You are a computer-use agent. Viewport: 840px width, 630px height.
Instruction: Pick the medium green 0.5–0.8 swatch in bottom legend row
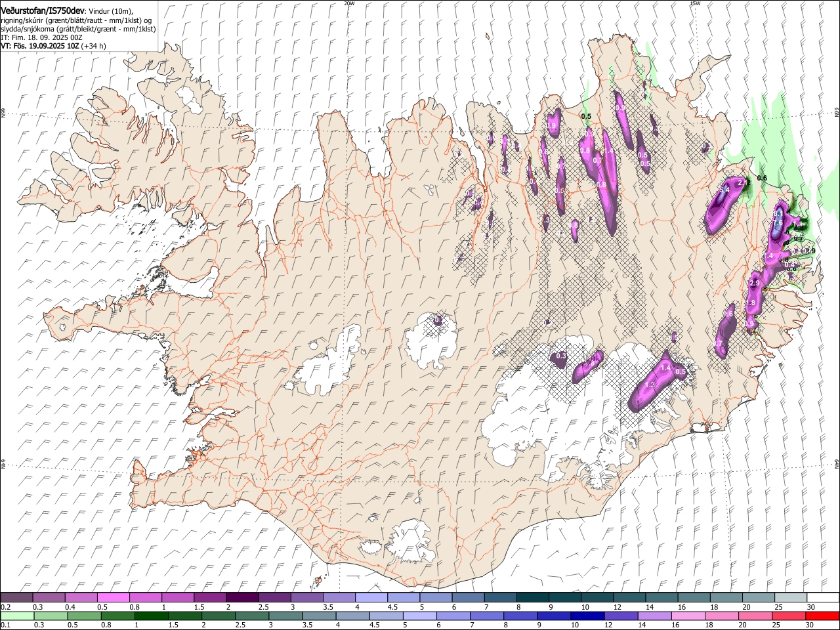[x=84, y=616]
